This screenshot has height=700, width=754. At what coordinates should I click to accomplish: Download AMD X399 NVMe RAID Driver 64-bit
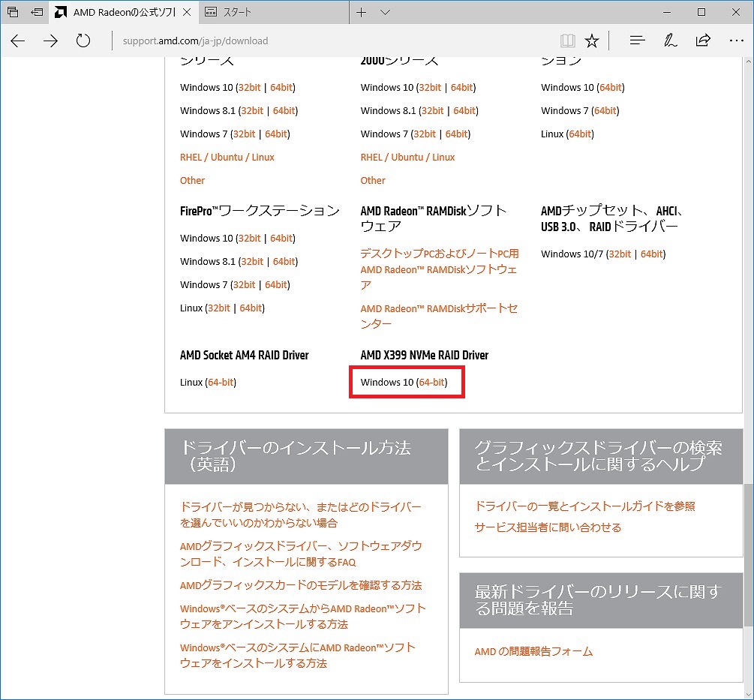432,382
